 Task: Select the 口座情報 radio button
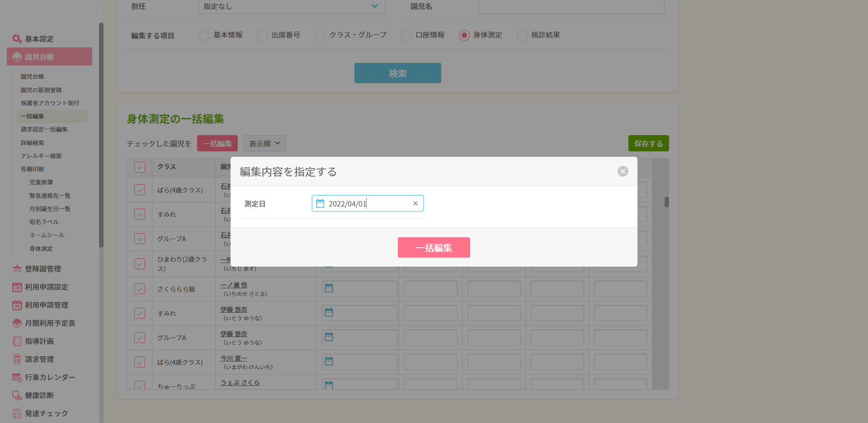[x=406, y=35]
